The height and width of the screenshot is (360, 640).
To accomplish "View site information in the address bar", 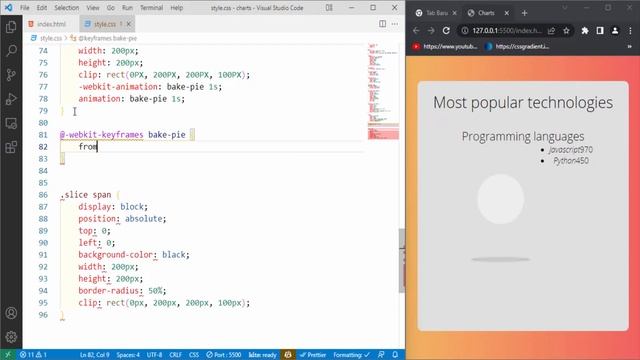I will [465, 31].
